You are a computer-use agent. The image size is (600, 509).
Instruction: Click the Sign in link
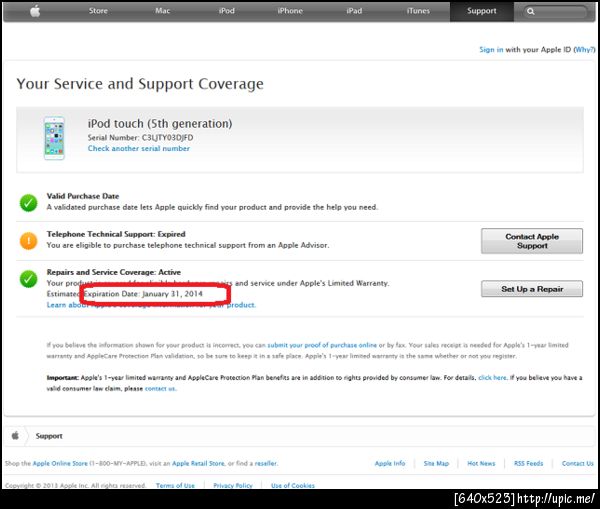click(x=491, y=49)
